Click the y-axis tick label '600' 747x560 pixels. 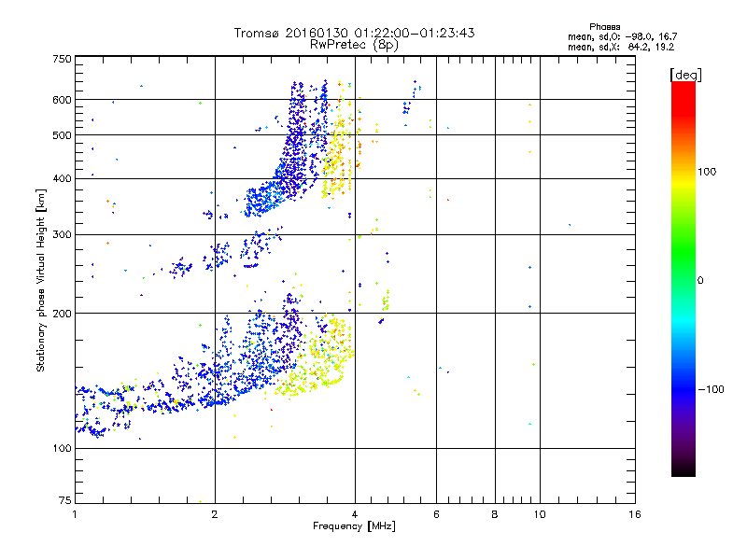62,100
